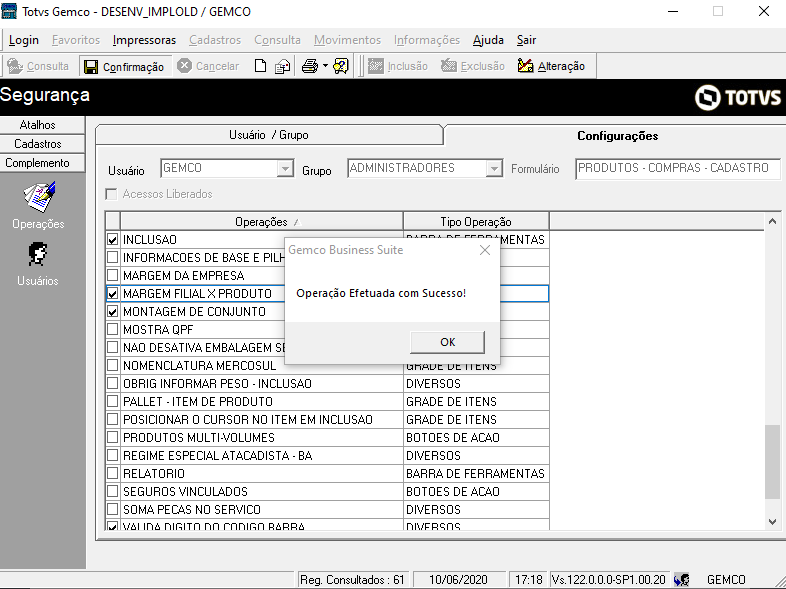This screenshot has height=589, width=786.
Task: Click the version Vs.122.0.0.0-SP1.00.20 text
Action: 609,580
